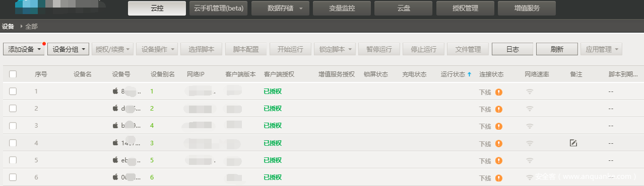
Task: Check the checkbox for device row 2
Action: pos(13,109)
